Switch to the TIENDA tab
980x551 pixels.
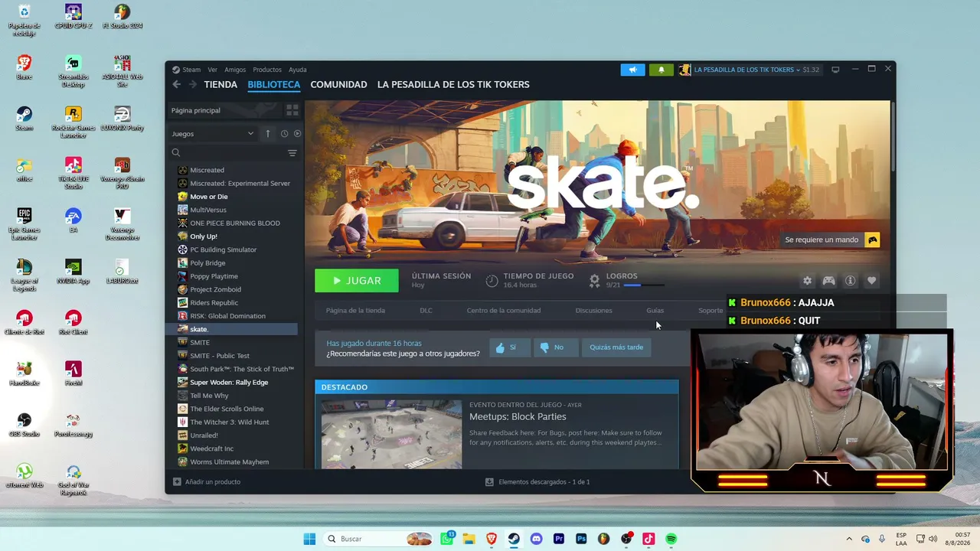click(x=220, y=84)
